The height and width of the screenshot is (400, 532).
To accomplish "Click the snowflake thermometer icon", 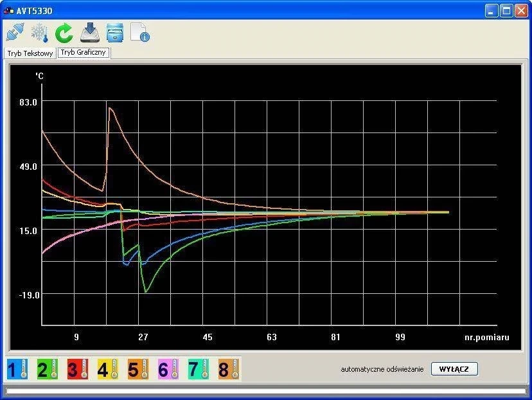I will pos(40,32).
